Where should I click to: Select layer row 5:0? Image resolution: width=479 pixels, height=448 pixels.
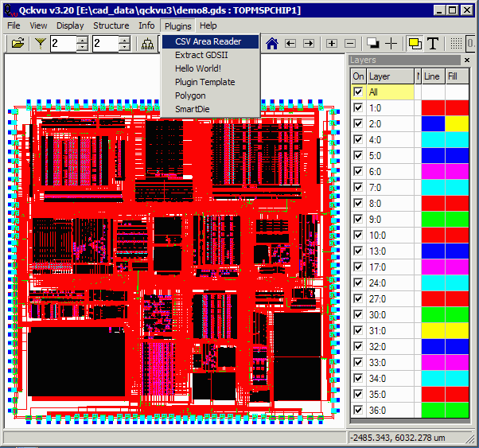[390, 155]
